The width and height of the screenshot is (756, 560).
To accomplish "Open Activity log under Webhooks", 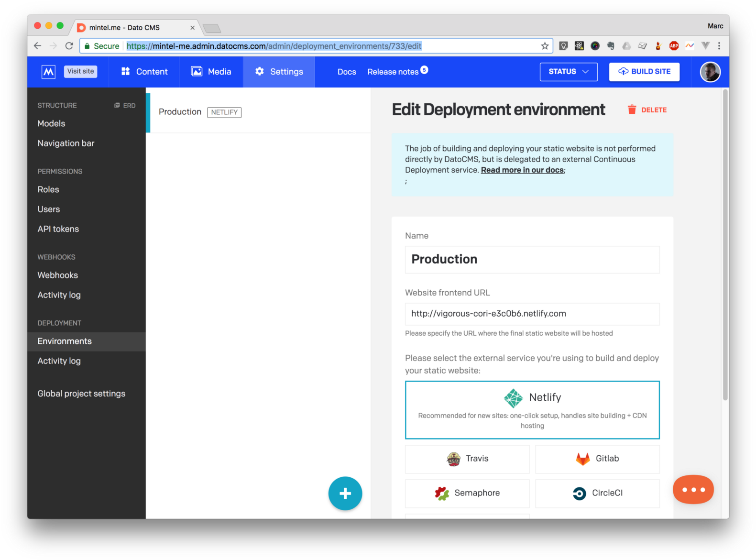I will click(59, 295).
